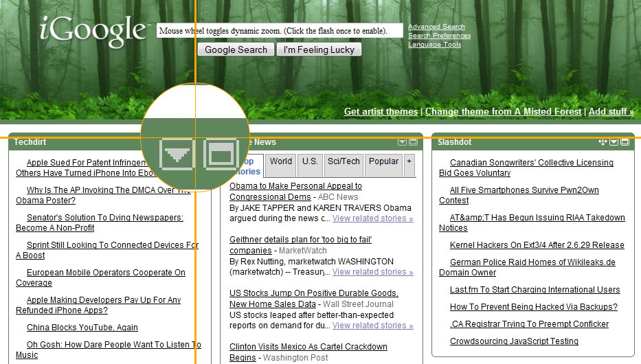Maximize the Slashdot gadget
Viewport: 641px width, 364px height.
(x=625, y=142)
